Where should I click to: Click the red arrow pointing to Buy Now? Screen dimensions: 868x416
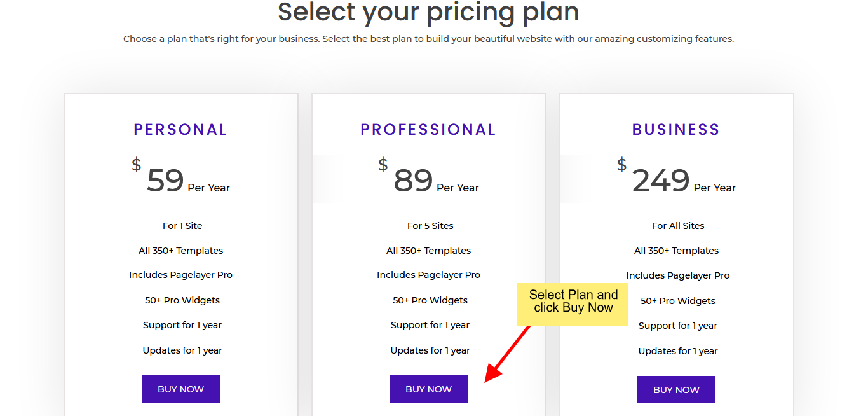tap(507, 354)
